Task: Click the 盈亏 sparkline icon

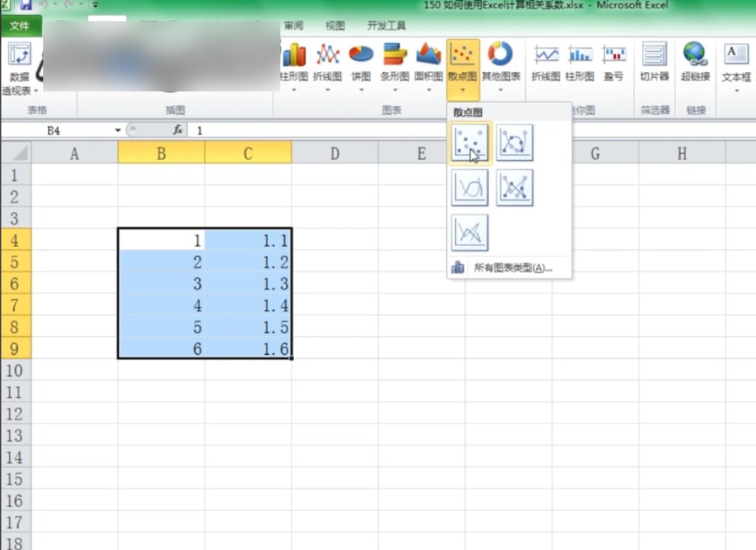Action: [614, 62]
